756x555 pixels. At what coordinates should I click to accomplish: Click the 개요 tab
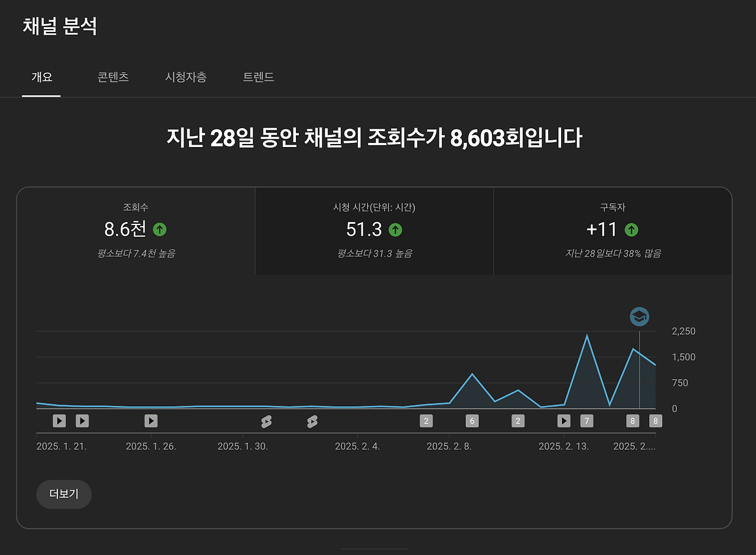(41, 77)
